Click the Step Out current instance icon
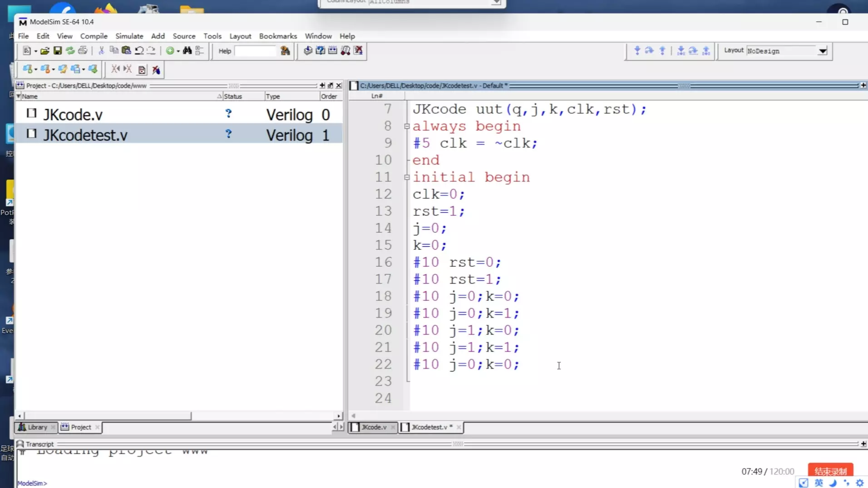This screenshot has height=488, width=868. tap(706, 50)
